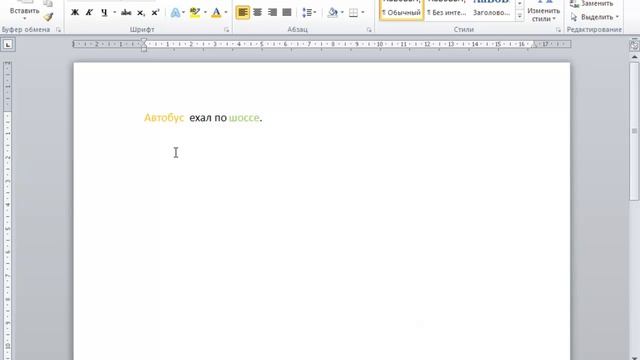Viewport: 640px width, 360px height.
Task: Open Шрифт dialog launcher
Action: pyautogui.click(x=227, y=30)
